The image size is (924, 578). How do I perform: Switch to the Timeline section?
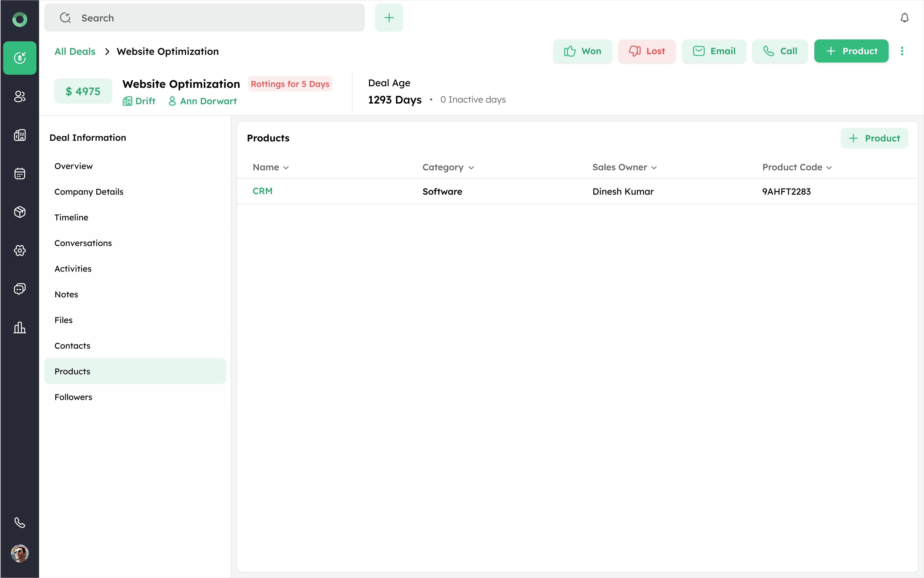click(x=71, y=217)
